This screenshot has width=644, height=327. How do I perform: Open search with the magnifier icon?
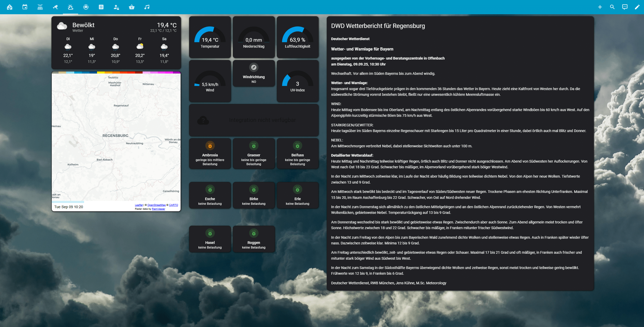click(x=612, y=7)
